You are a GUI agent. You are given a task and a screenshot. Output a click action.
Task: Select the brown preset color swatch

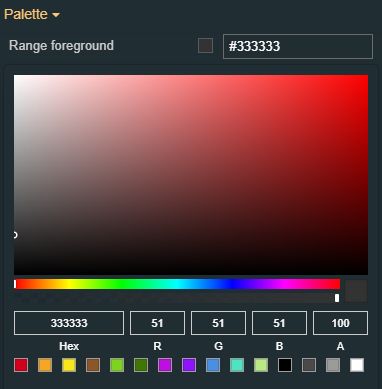(x=93, y=365)
